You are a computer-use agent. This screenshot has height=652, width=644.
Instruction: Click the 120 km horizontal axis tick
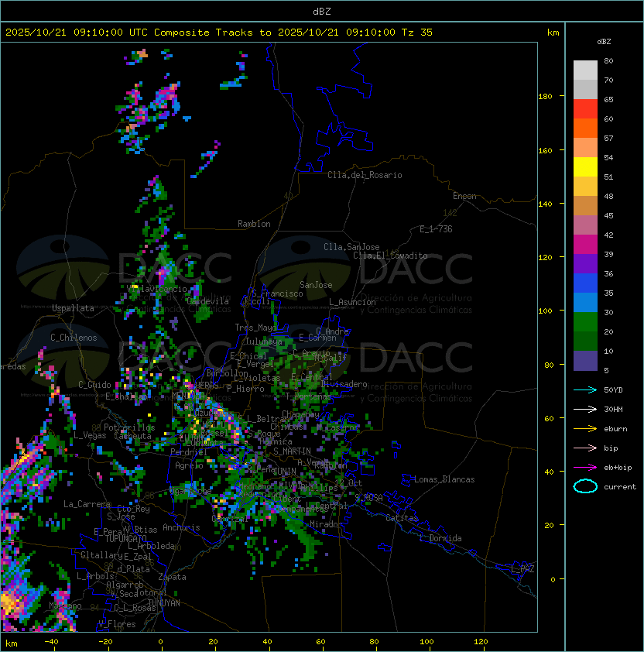tap(481, 642)
